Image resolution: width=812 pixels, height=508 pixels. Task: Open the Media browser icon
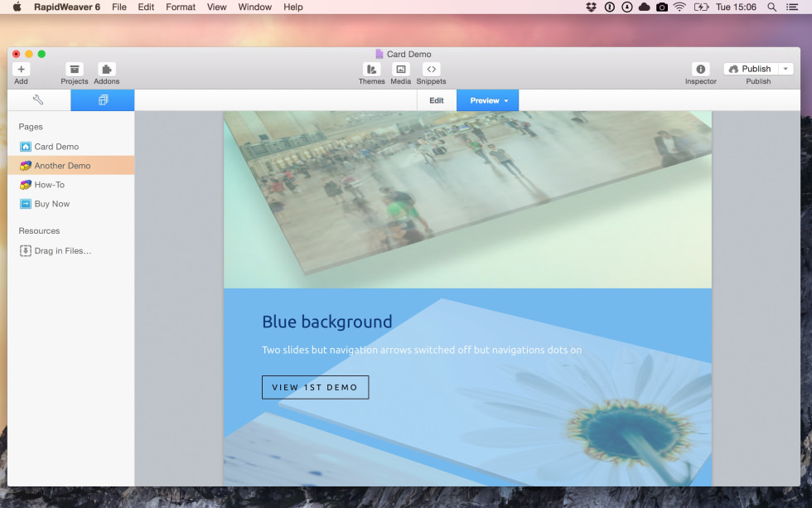point(401,70)
